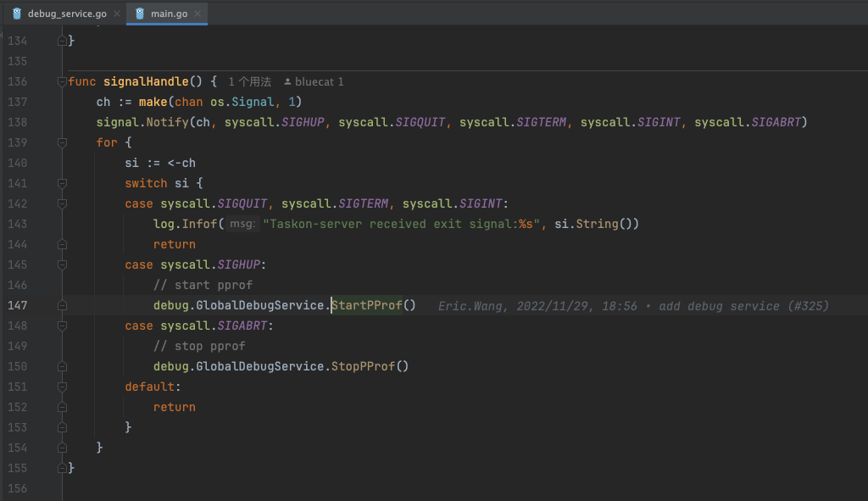
Task: Click the Go file icon on debug_service.go tab
Action: (16, 14)
